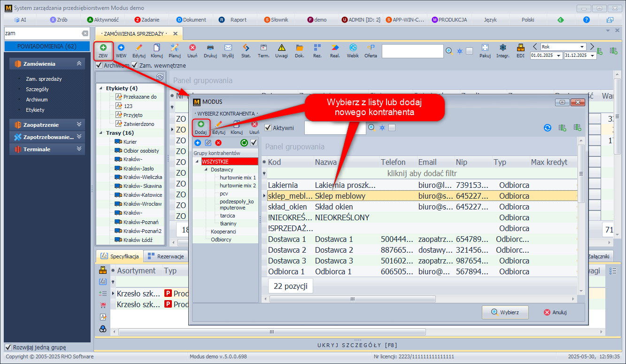Toggle Rozwijaj jedną grupę checkbox
The height and width of the screenshot is (364, 626).
8,348
